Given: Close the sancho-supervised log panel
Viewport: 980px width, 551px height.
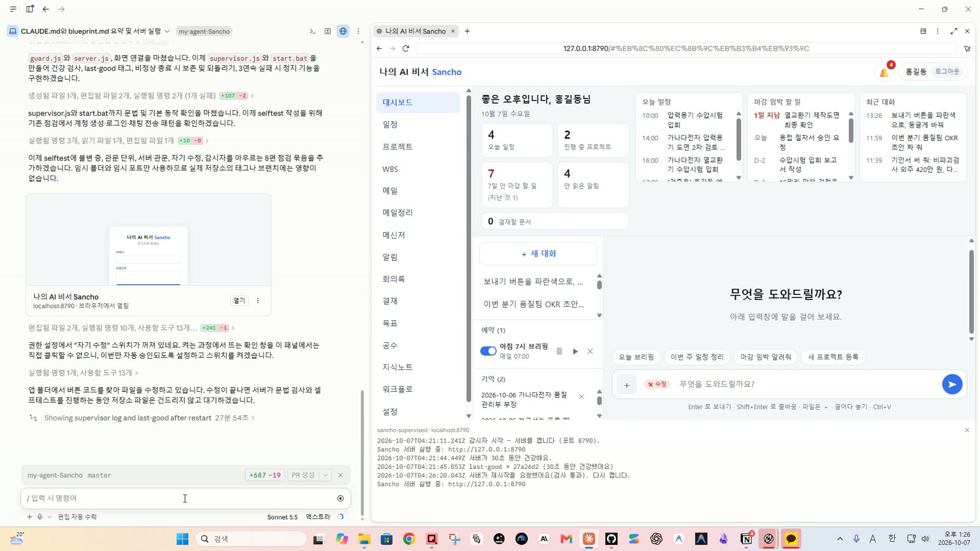Looking at the screenshot, I should [967, 430].
